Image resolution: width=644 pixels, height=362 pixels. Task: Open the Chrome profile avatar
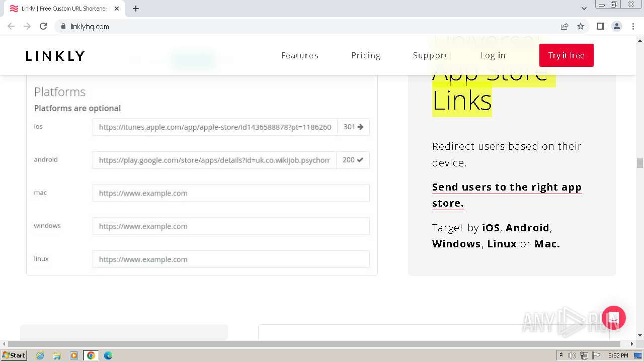pyautogui.click(x=616, y=26)
